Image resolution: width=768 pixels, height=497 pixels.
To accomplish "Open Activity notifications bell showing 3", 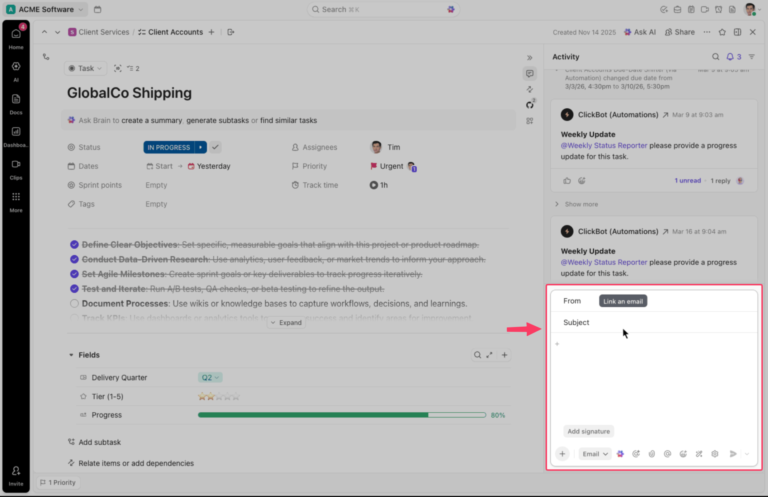I will 734,57.
